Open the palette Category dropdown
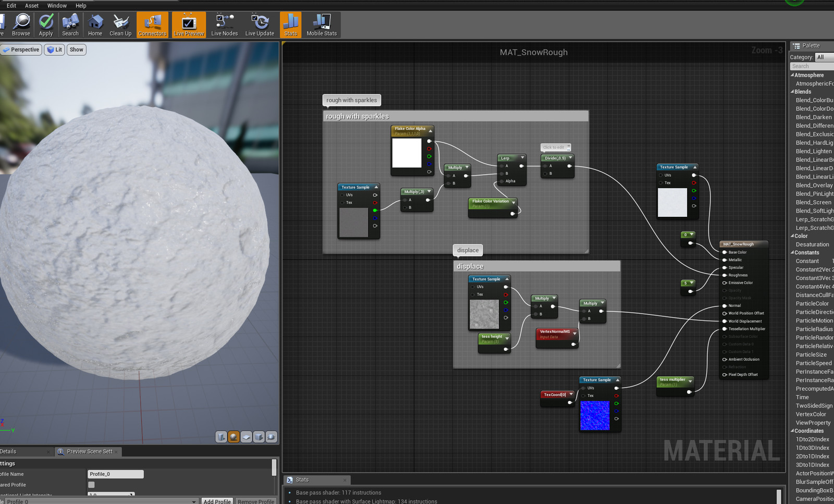Screen dimensions: 834x504 coord(825,57)
